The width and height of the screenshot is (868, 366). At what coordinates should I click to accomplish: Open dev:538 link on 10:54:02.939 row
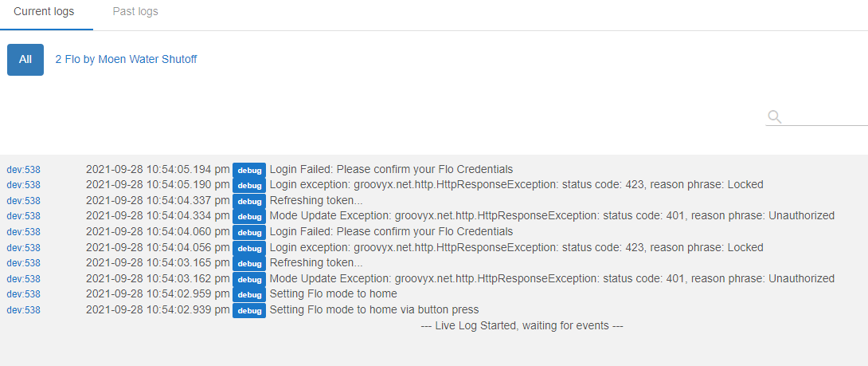tap(23, 310)
